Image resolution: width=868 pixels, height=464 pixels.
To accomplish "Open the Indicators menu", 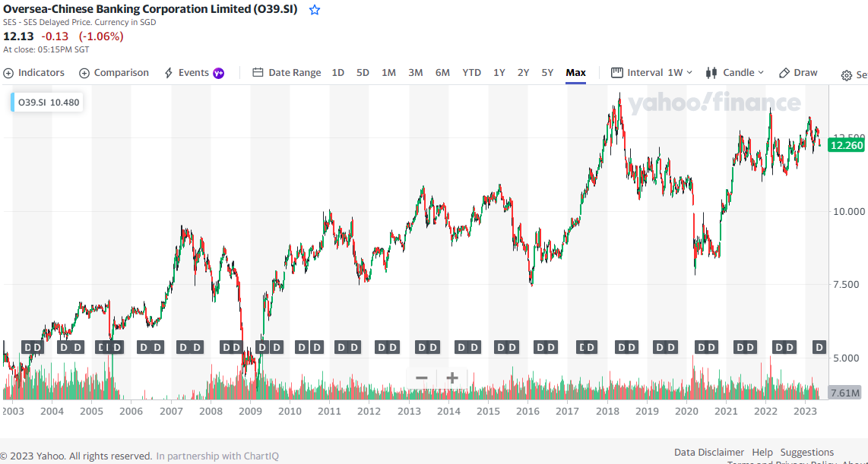I will coord(33,72).
